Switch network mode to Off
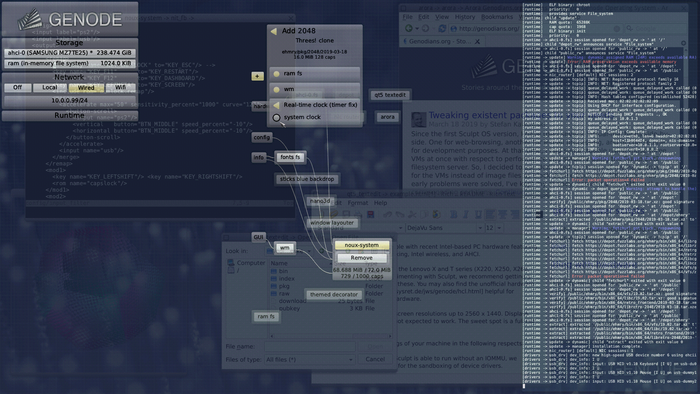 (17, 87)
